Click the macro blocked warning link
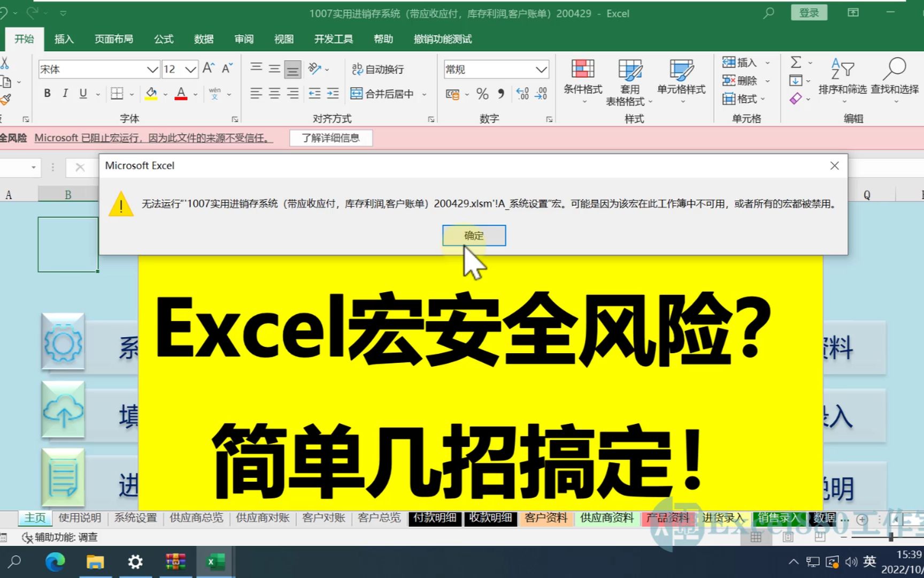Viewport: 924px width, 578px height. tap(153, 138)
